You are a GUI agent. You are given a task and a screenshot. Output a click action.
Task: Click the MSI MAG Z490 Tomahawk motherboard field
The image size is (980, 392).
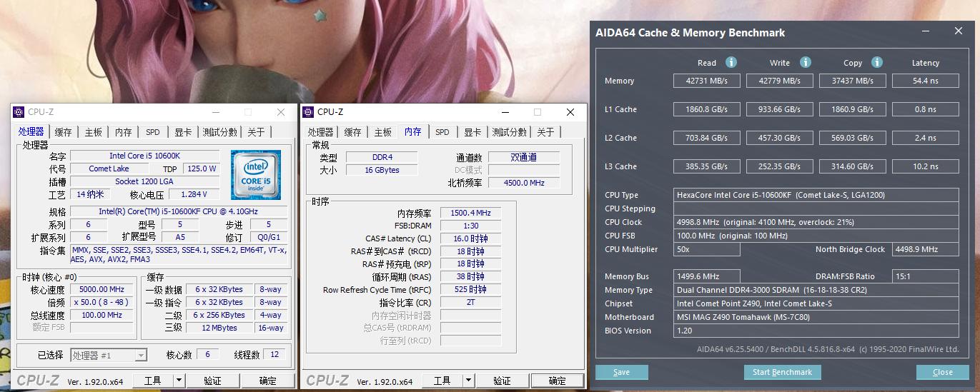click(x=816, y=317)
